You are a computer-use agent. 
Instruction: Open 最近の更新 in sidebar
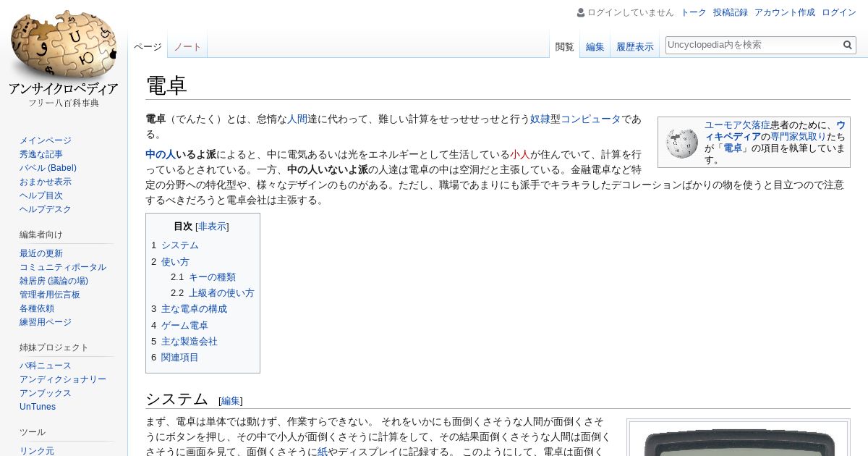point(41,253)
